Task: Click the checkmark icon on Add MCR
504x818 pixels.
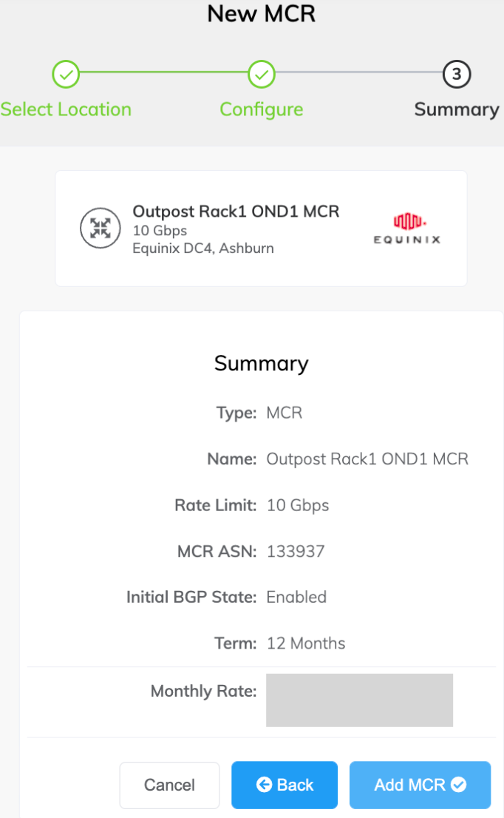Action: click(x=459, y=785)
